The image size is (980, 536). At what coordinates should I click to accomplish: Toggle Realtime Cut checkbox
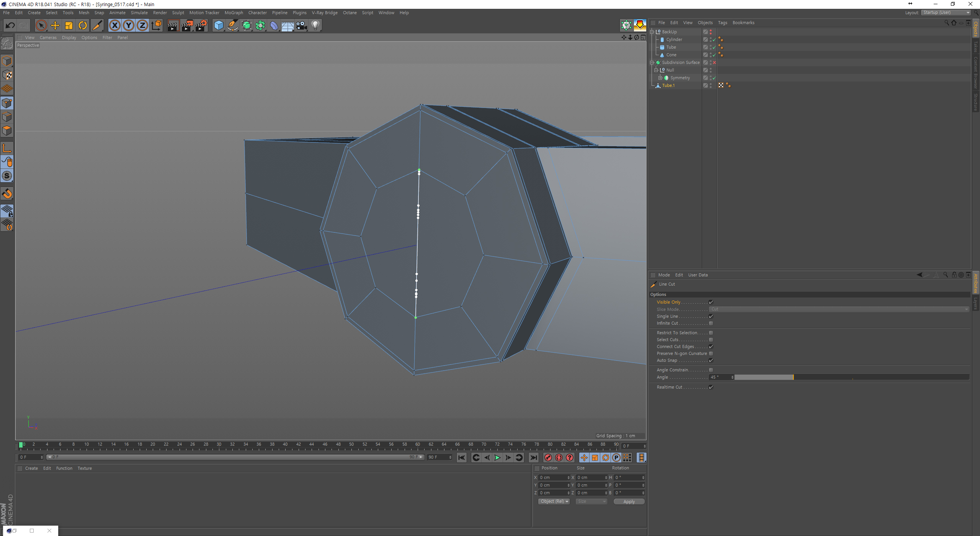click(711, 387)
